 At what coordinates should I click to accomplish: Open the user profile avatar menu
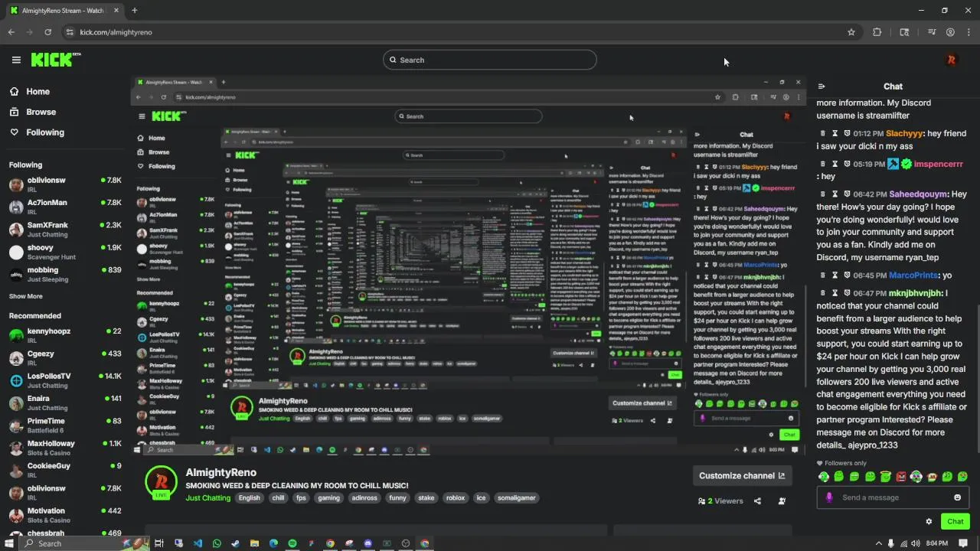tap(952, 60)
